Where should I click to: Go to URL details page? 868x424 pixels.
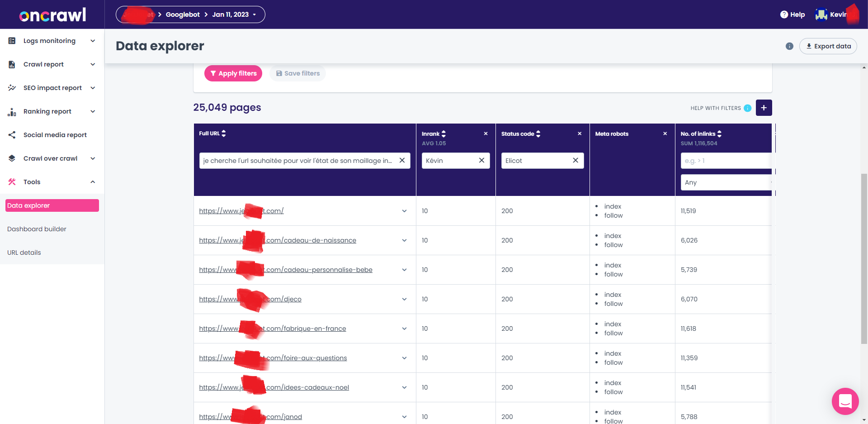tap(24, 252)
